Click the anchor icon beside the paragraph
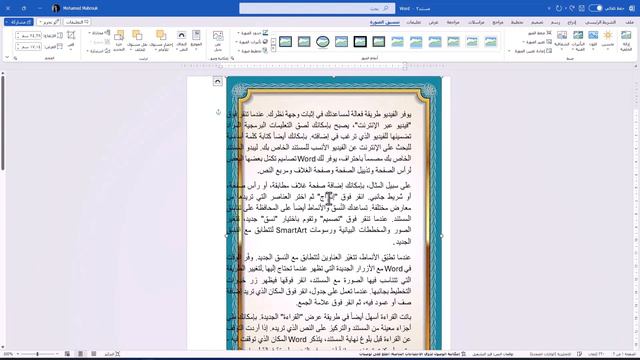This screenshot has width=640, height=360. [x=218, y=112]
